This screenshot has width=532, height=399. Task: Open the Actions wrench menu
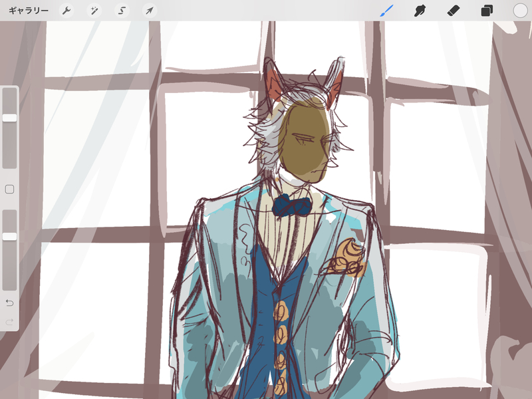coord(66,11)
